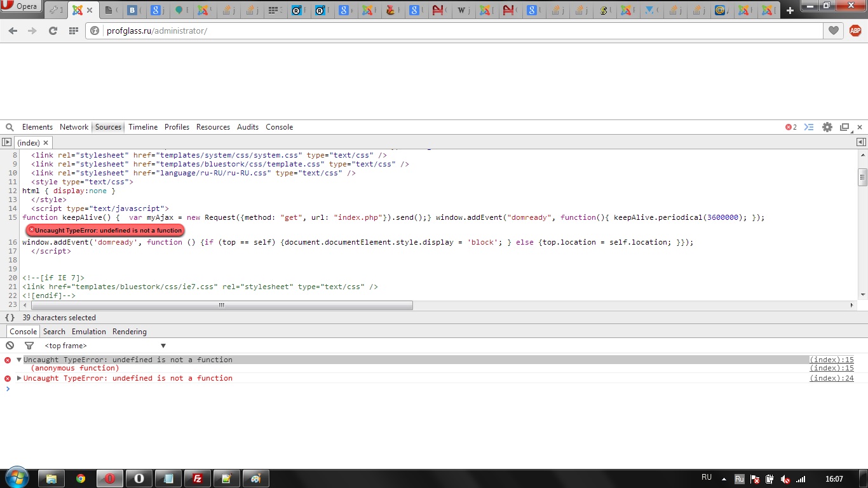The width and height of the screenshot is (868, 488).
Task: Add page to bookmarks with heart icon
Action: pyautogui.click(x=833, y=30)
